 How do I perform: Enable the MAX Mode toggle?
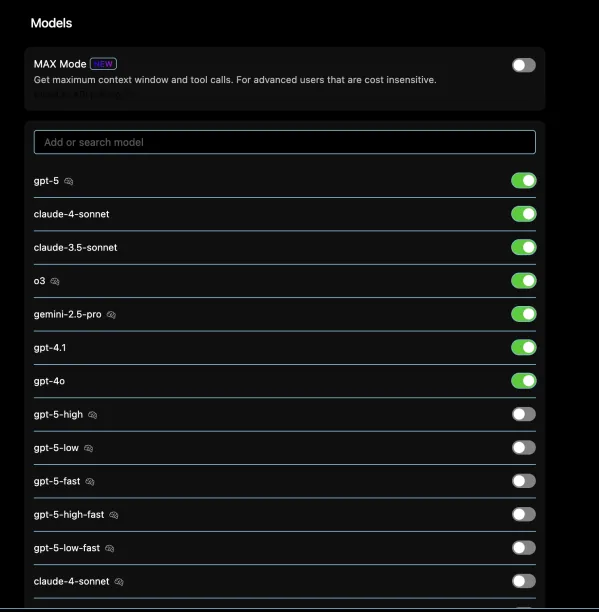point(524,65)
